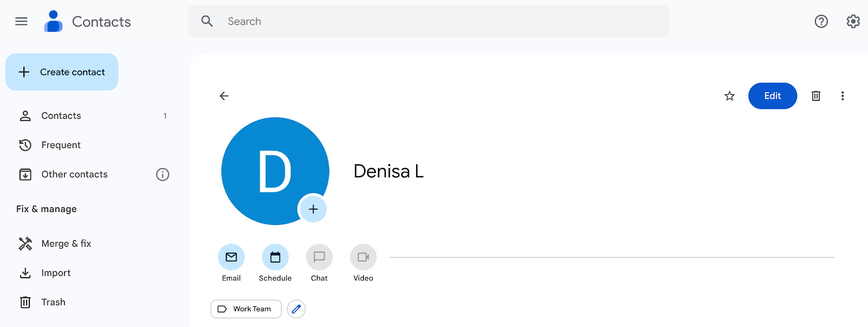Click the Work Team label chip
This screenshot has height=327, width=868.
(x=246, y=309)
